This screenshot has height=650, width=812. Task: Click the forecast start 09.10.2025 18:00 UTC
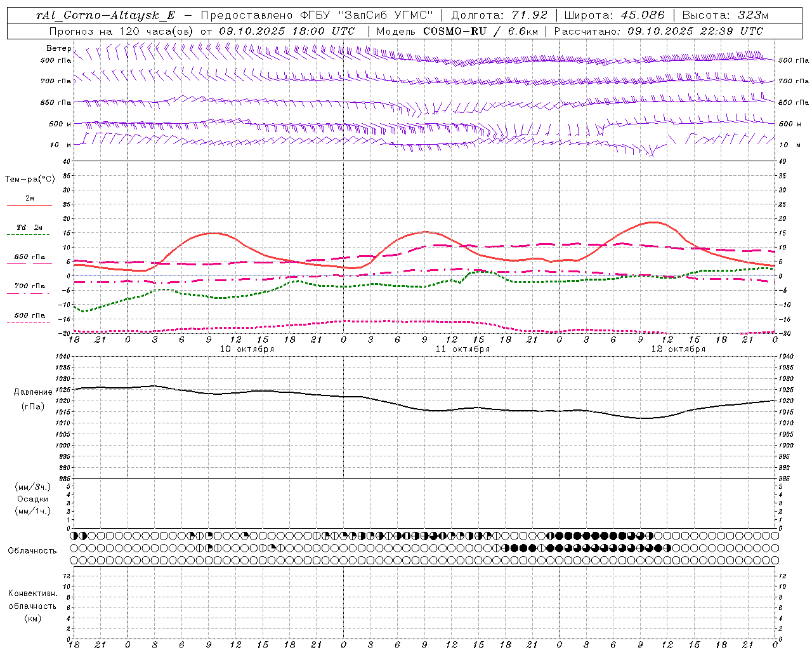287,31
